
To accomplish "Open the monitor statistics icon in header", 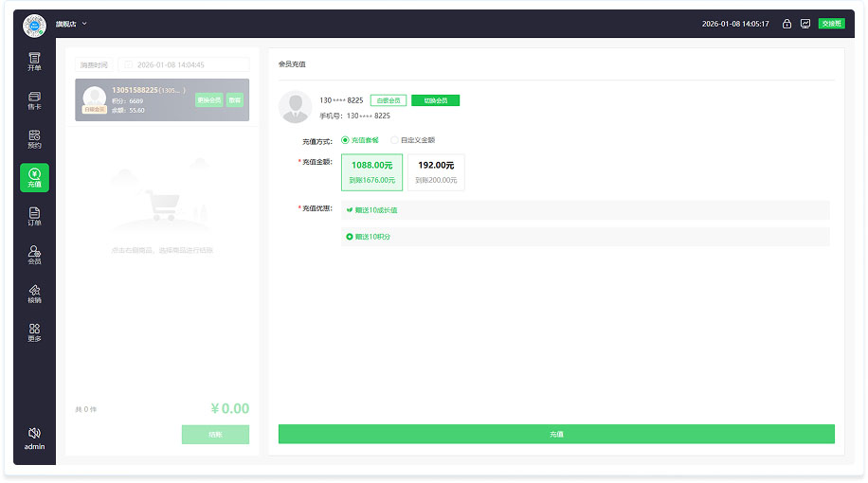I will tap(805, 24).
